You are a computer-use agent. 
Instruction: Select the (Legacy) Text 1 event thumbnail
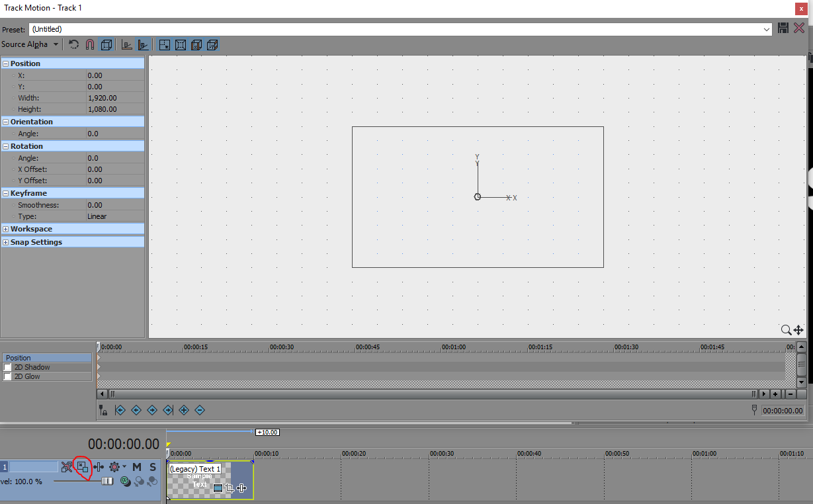209,480
